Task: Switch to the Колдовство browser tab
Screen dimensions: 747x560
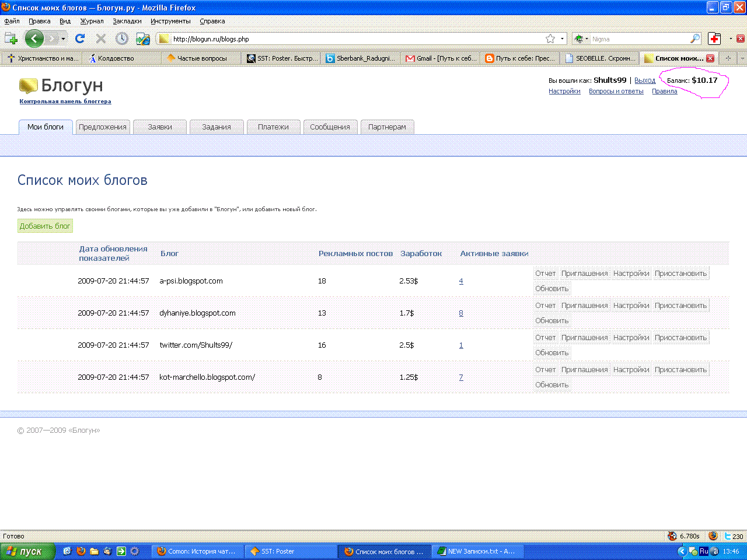Action: click(x=121, y=58)
